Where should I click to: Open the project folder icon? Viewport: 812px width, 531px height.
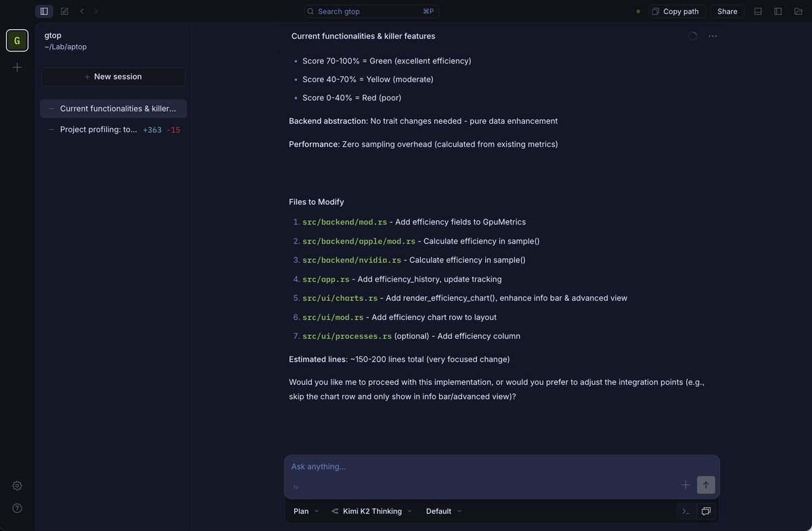pos(798,11)
